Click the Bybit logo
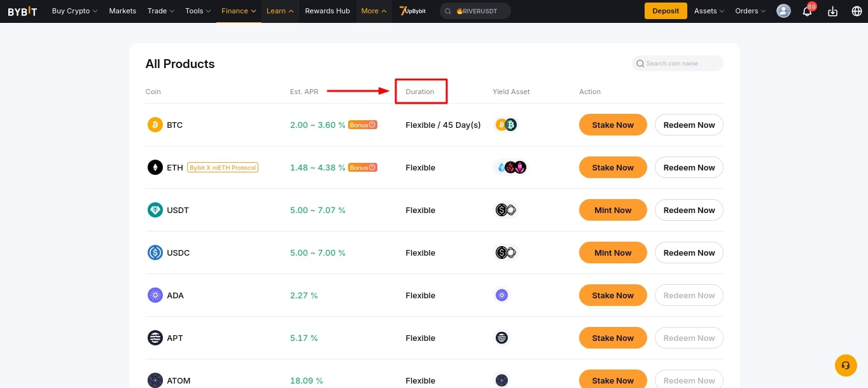 tap(22, 11)
